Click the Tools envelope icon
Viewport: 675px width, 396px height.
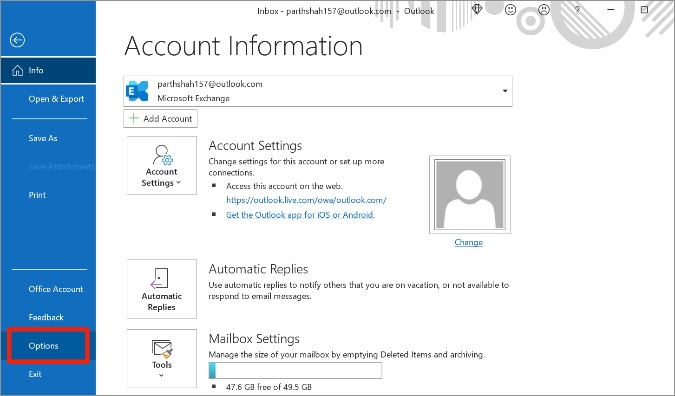[162, 349]
